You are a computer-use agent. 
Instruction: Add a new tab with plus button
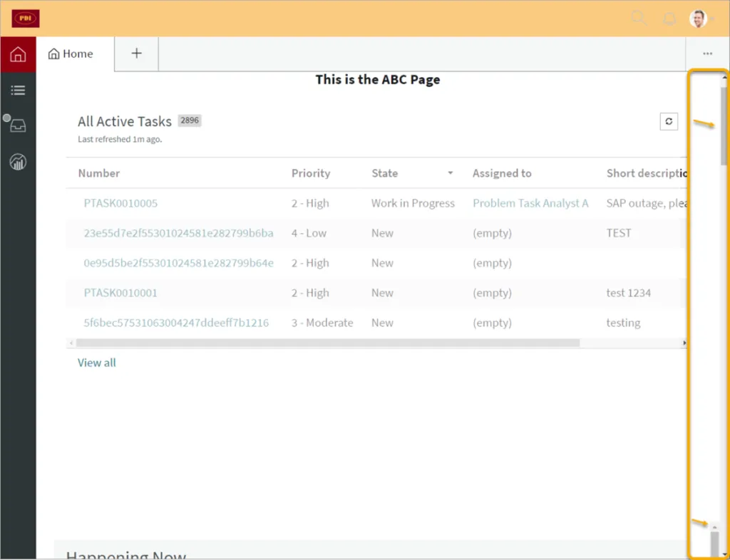pyautogui.click(x=136, y=53)
